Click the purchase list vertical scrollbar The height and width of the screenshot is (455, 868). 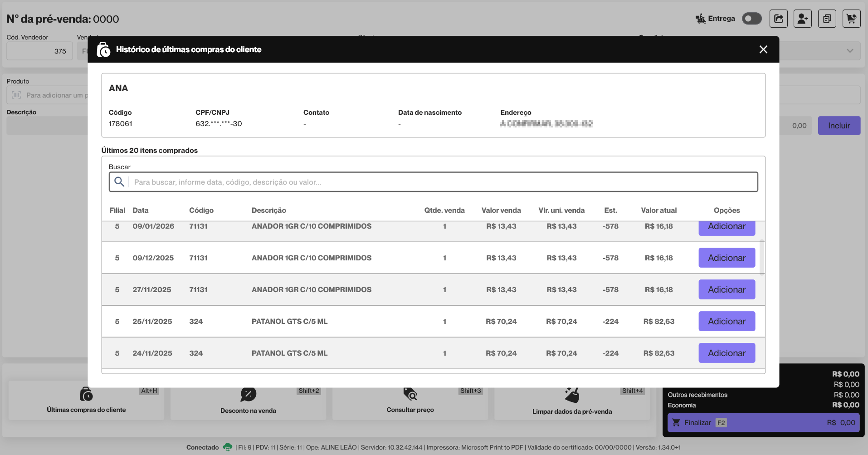point(762,258)
